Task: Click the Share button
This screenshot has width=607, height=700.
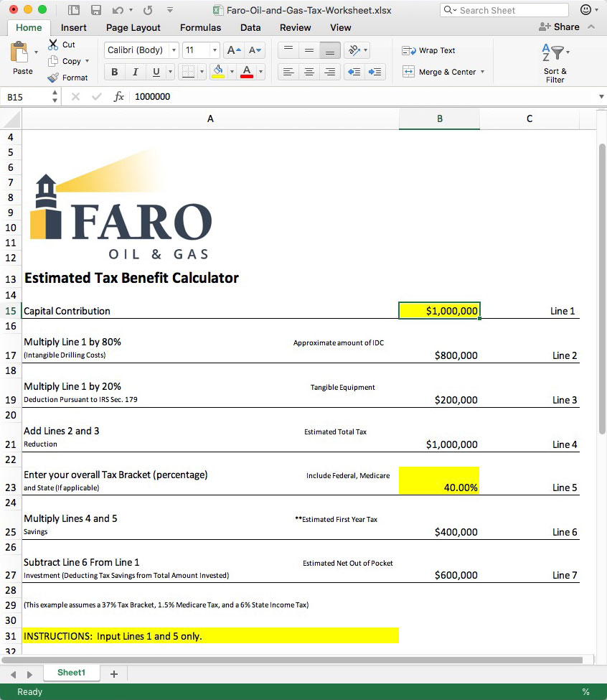Action: (559, 27)
